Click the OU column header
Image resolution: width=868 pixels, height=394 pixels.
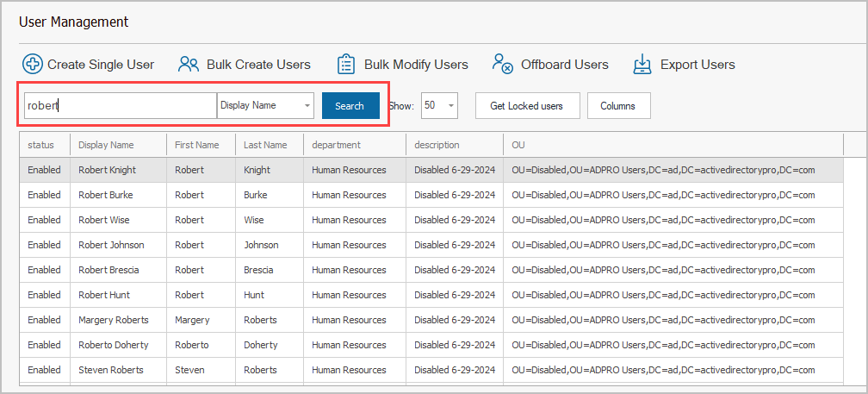(518, 145)
